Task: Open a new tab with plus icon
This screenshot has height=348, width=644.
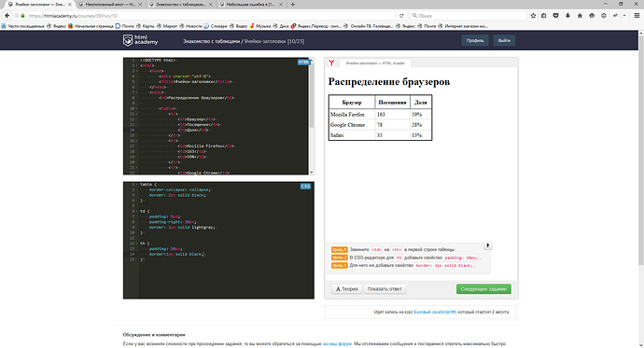Action: 293,4
